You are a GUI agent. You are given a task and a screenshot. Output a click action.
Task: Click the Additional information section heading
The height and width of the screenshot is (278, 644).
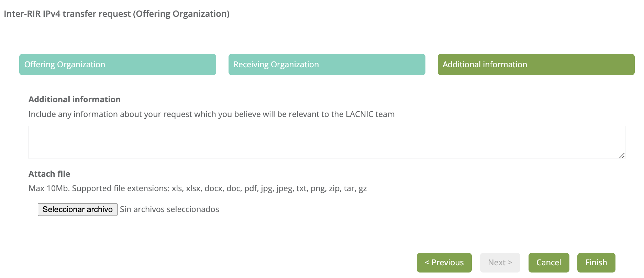74,100
